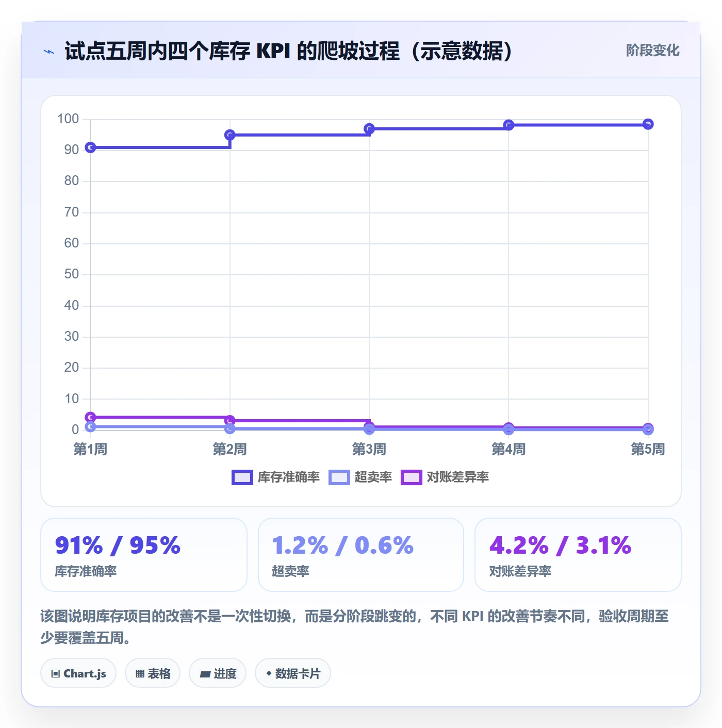Click the grid icon in the 表格 tag
Viewport: 722px width, 728px height.
pyautogui.click(x=140, y=673)
